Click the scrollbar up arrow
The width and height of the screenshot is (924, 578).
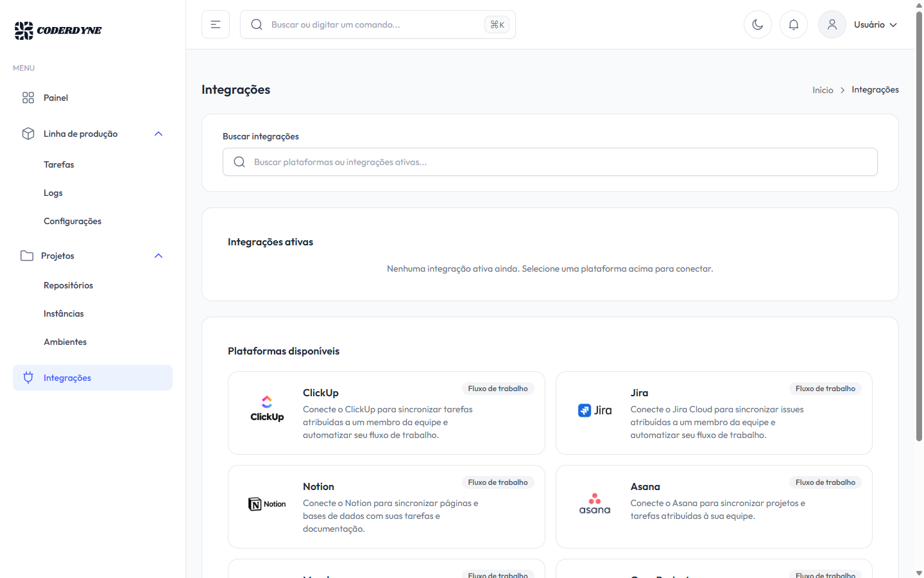point(919,5)
